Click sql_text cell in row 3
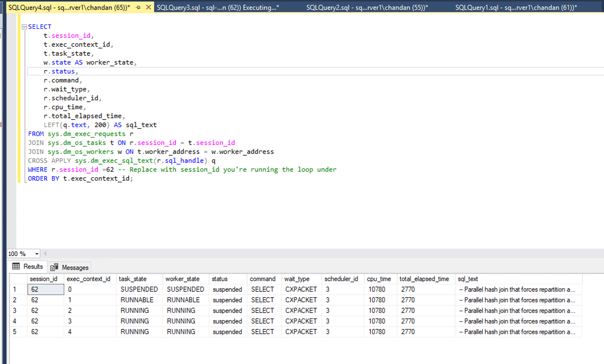Image resolution: width=604 pixels, height=364 pixels. [x=517, y=311]
